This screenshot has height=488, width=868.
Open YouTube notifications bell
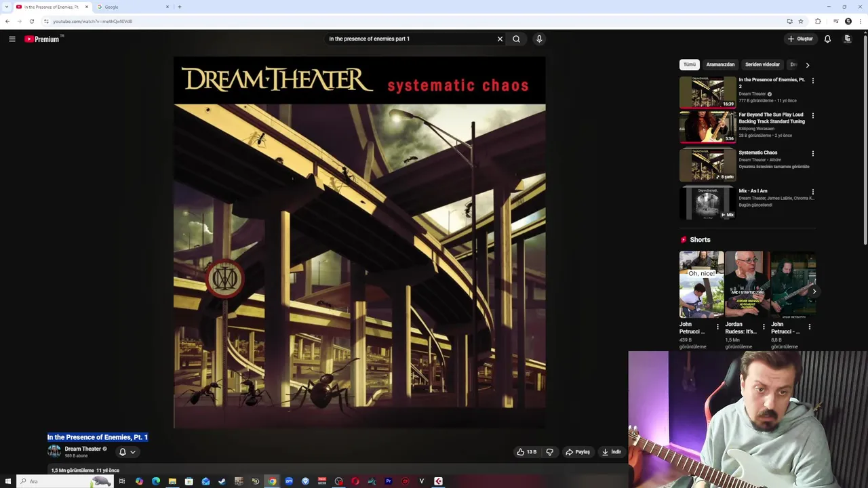pyautogui.click(x=827, y=39)
